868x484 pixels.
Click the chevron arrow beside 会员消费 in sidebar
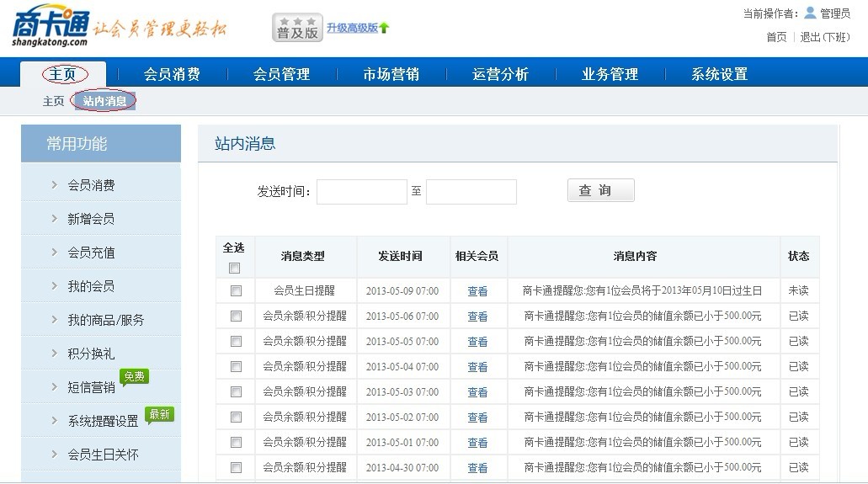pyautogui.click(x=54, y=185)
